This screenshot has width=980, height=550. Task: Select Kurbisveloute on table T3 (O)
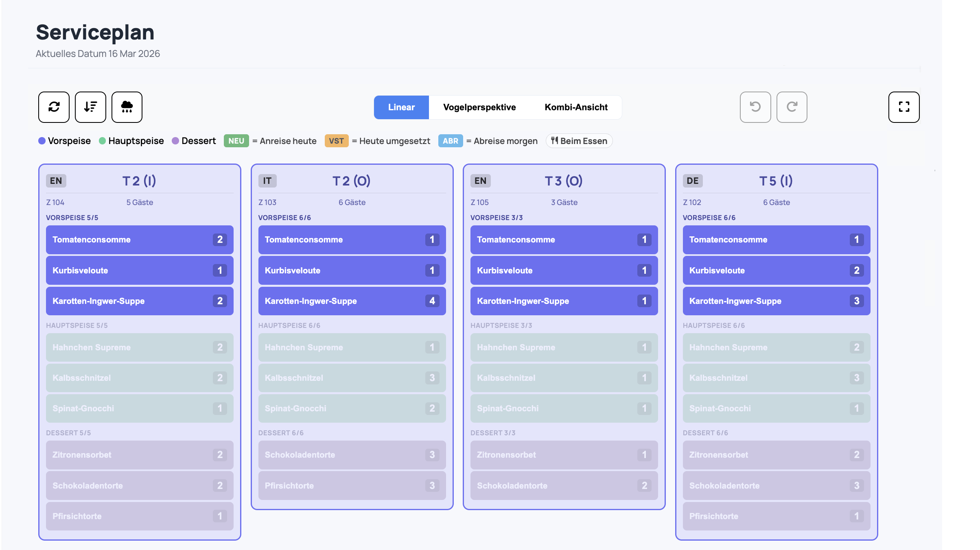pyautogui.click(x=564, y=270)
